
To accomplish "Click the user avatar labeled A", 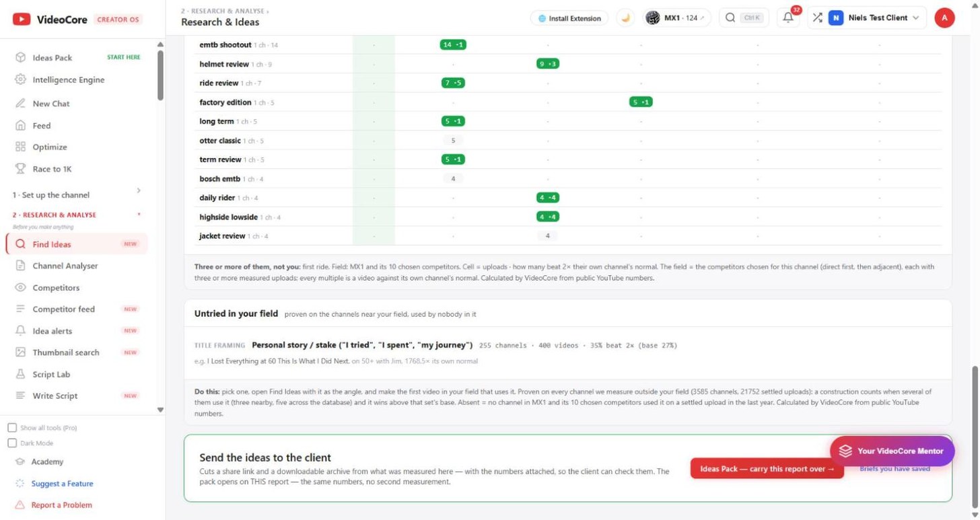I will point(944,18).
